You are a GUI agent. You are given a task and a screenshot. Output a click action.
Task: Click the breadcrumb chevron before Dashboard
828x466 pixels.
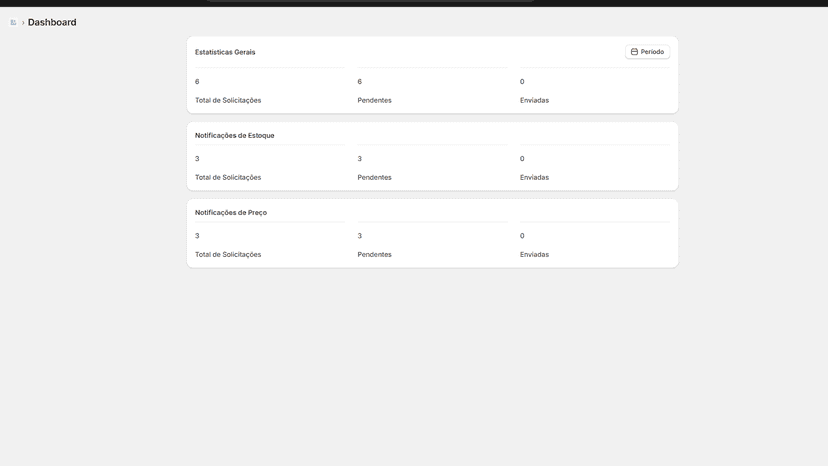[x=23, y=23]
